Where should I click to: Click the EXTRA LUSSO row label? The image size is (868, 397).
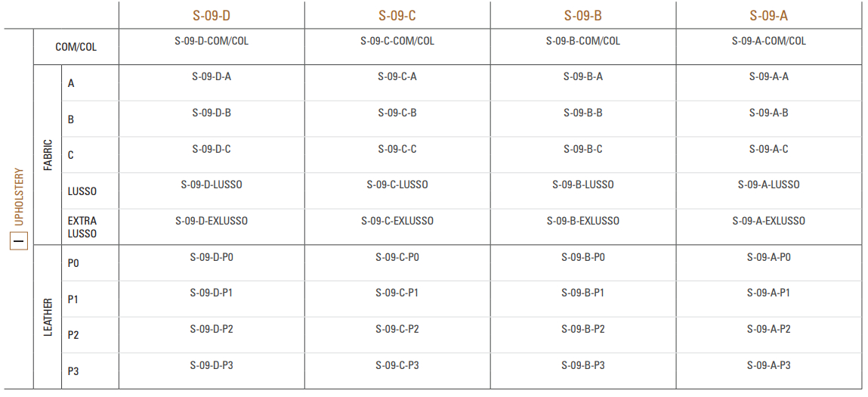tap(82, 228)
